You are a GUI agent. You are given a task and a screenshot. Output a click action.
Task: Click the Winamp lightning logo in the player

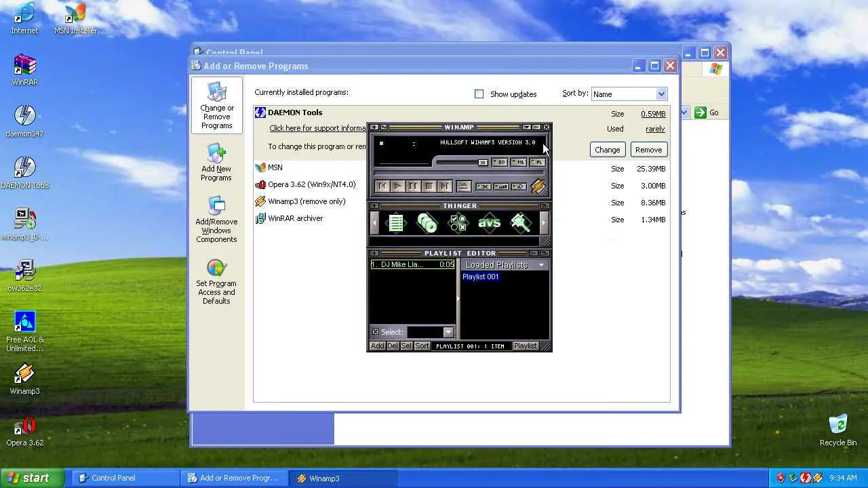538,186
